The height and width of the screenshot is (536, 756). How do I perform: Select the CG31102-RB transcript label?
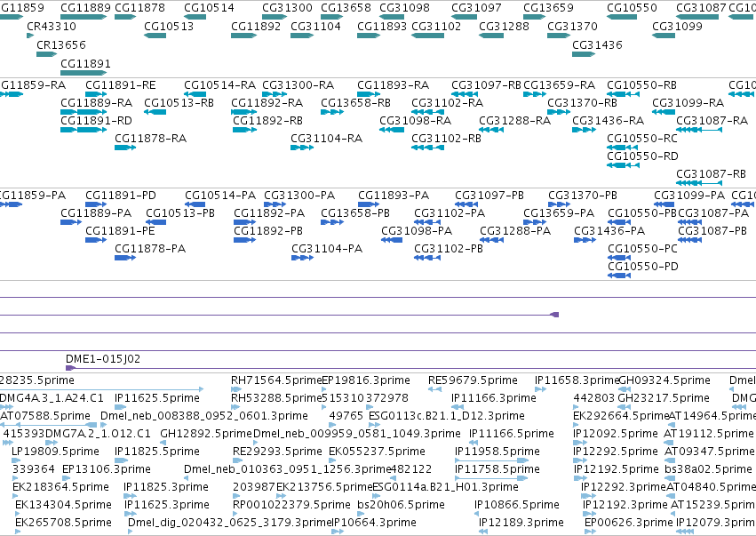[447, 139]
